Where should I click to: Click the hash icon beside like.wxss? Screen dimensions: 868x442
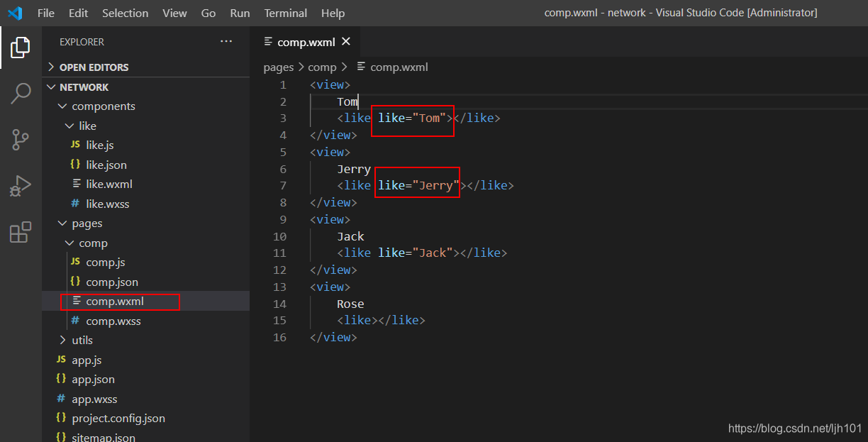tap(75, 204)
